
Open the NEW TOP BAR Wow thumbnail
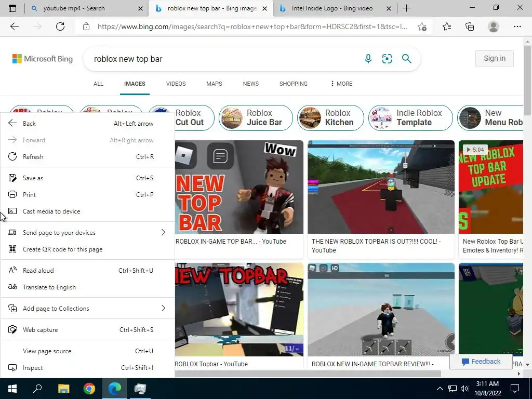[239, 187]
